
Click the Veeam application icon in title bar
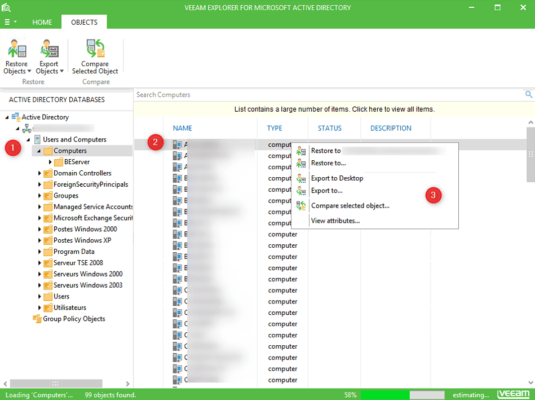6,7
